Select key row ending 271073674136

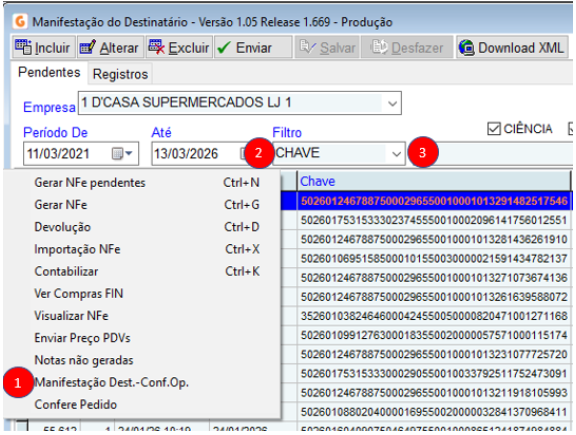pos(434,277)
